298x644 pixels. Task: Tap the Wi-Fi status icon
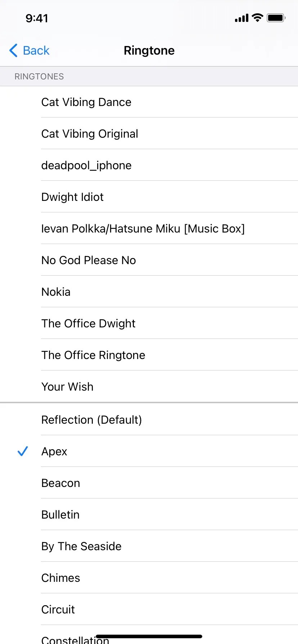(258, 18)
